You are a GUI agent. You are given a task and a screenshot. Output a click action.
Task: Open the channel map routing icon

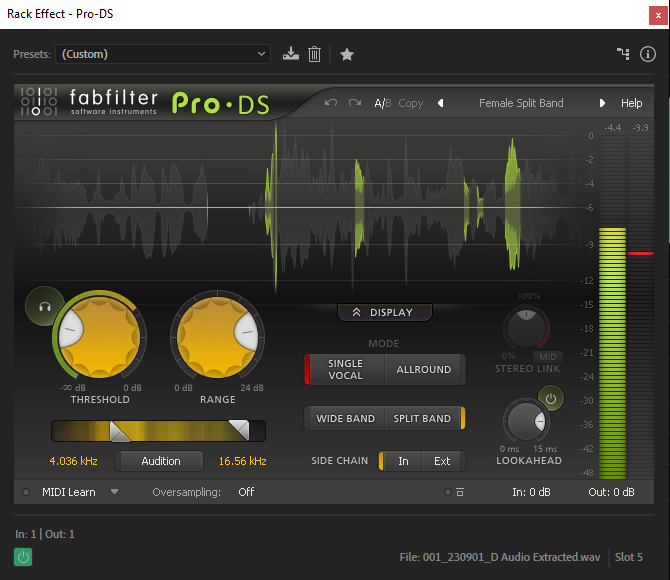pos(623,54)
